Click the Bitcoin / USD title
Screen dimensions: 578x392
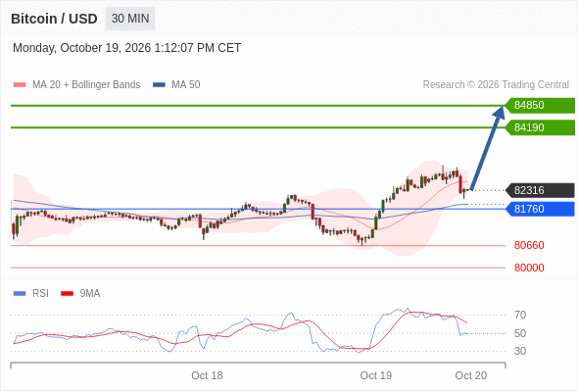point(54,19)
